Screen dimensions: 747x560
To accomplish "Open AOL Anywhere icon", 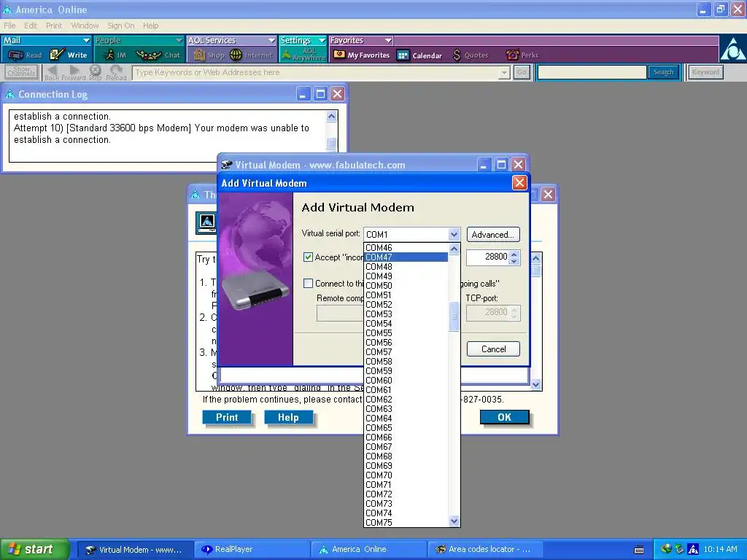I will [286, 55].
